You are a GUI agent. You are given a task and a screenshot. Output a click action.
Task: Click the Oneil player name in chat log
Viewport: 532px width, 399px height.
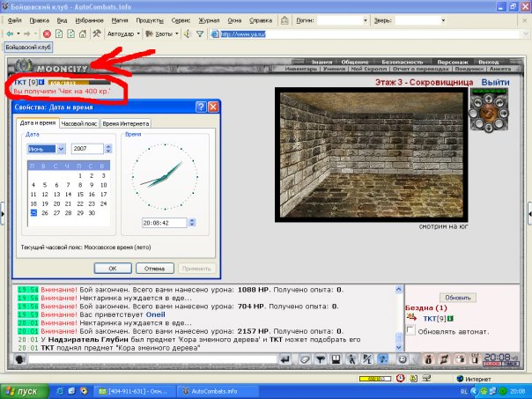click(155, 314)
